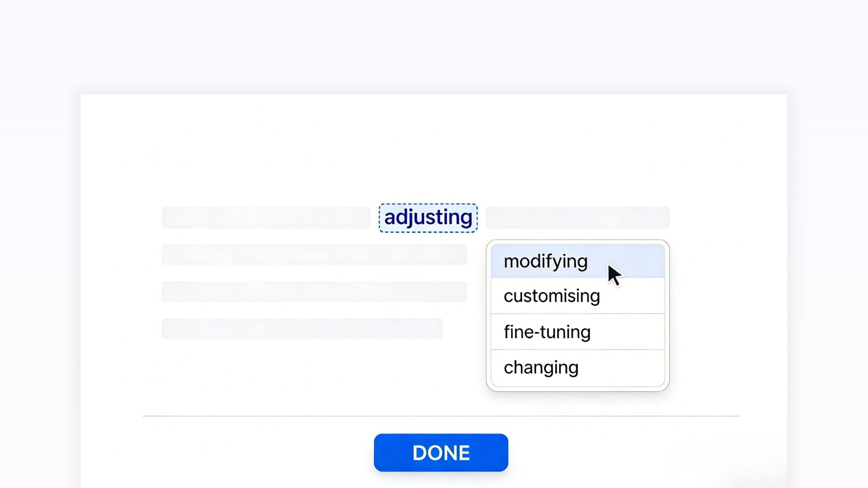The width and height of the screenshot is (868, 488).
Task: Replace the word with "changing"
Action: point(541,368)
